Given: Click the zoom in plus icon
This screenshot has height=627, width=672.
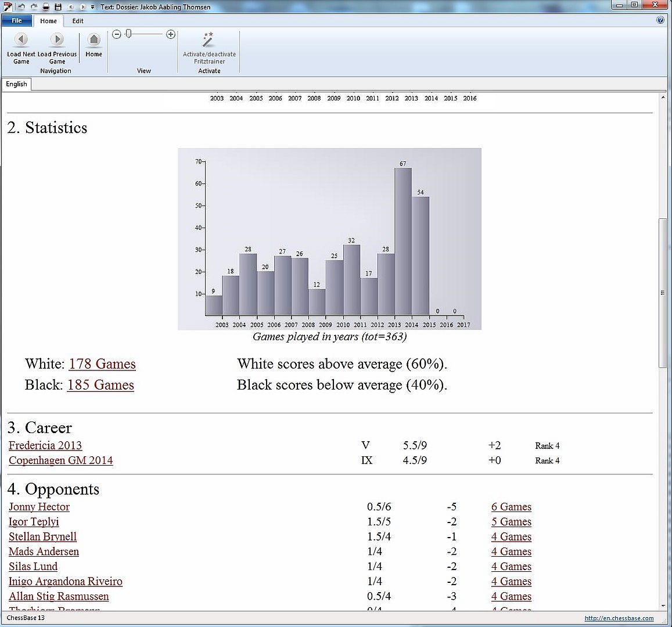Looking at the screenshot, I should coord(171,35).
